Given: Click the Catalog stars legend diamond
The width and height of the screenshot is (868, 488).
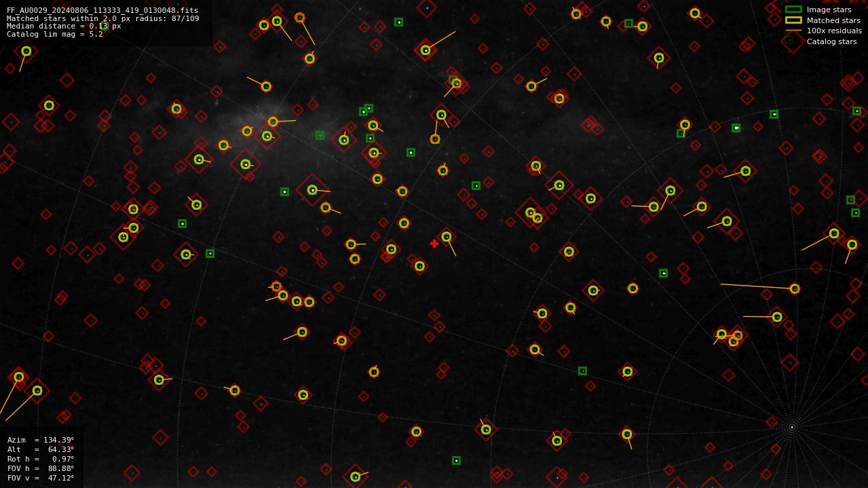Looking at the screenshot, I should (793, 41).
